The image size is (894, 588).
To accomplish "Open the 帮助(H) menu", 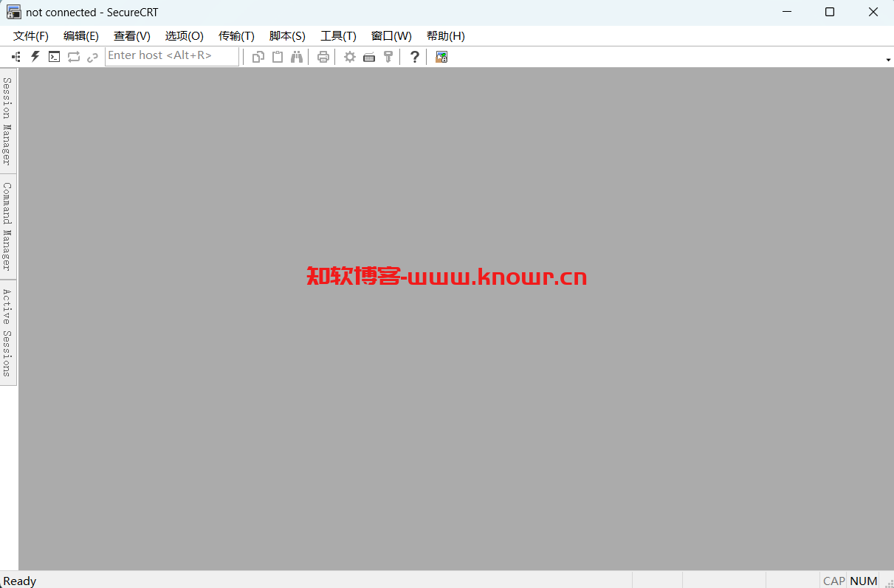I will (446, 35).
